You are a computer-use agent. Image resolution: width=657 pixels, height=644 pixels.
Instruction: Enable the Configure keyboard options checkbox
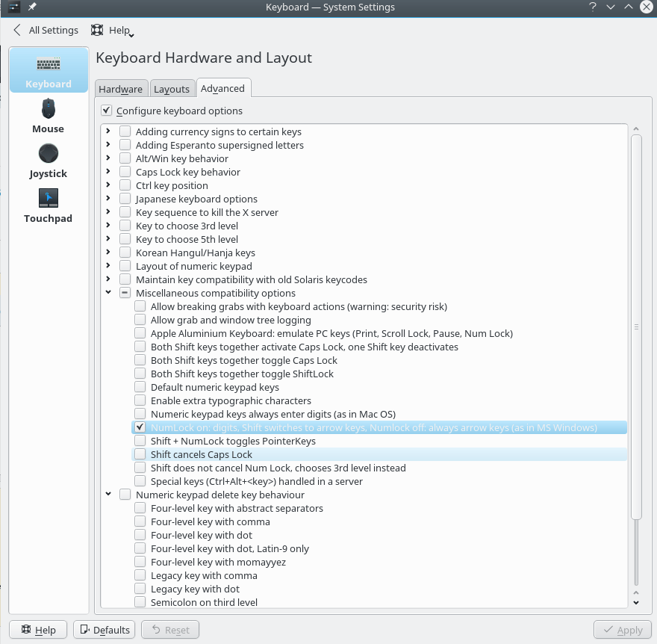click(x=106, y=109)
